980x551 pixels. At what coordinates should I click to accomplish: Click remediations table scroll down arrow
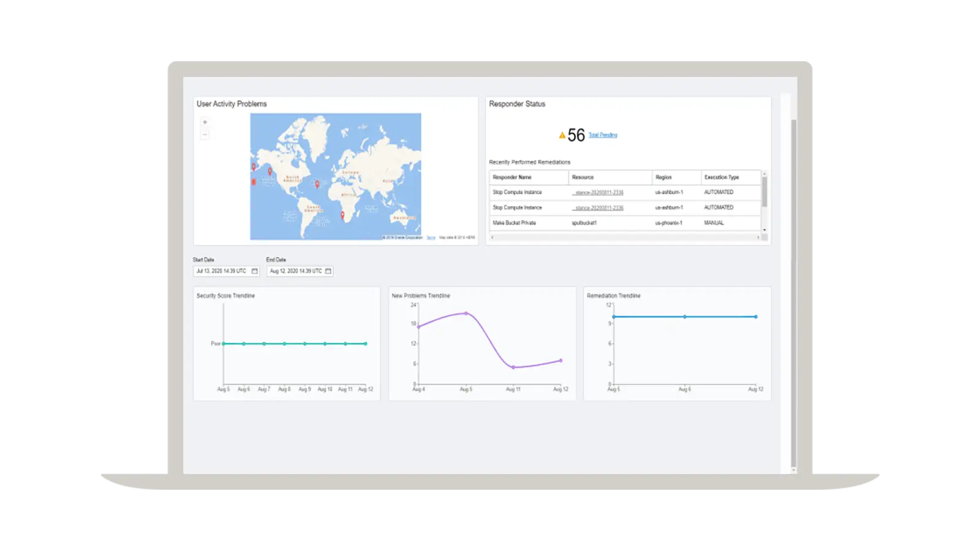(x=764, y=230)
